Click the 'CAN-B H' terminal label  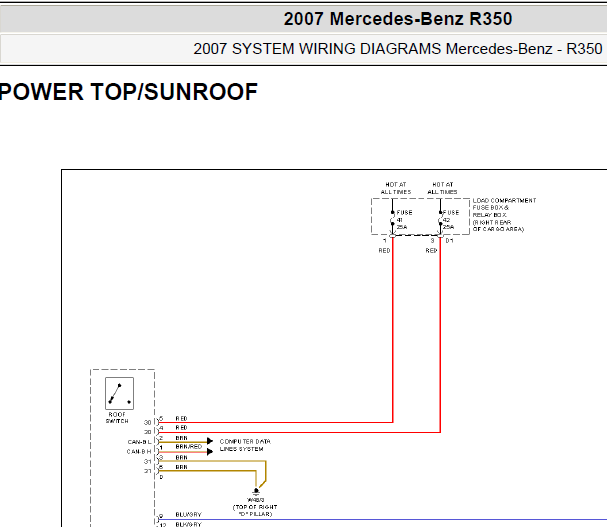(x=139, y=451)
